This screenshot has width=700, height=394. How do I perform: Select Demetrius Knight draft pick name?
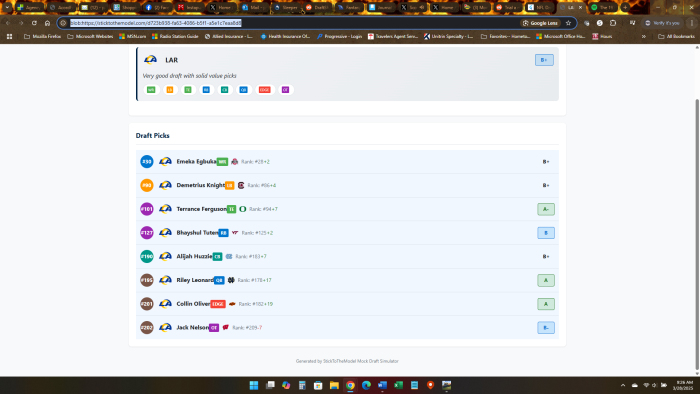[200, 185]
